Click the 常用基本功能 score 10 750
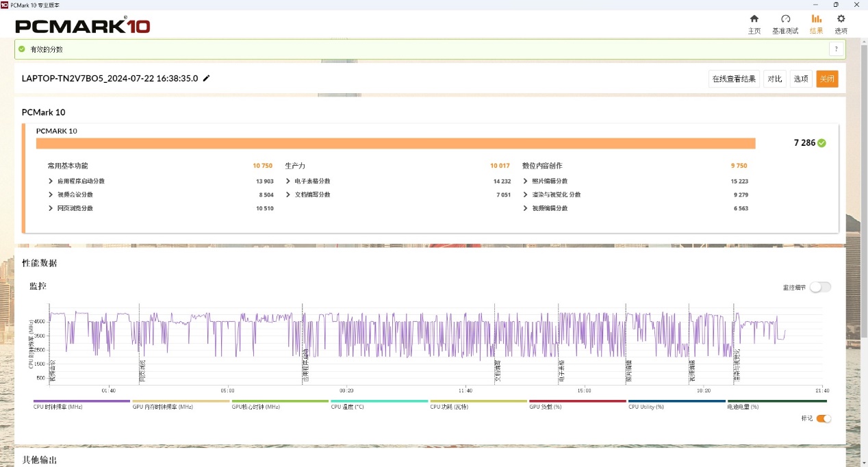The image size is (868, 467). point(263,166)
